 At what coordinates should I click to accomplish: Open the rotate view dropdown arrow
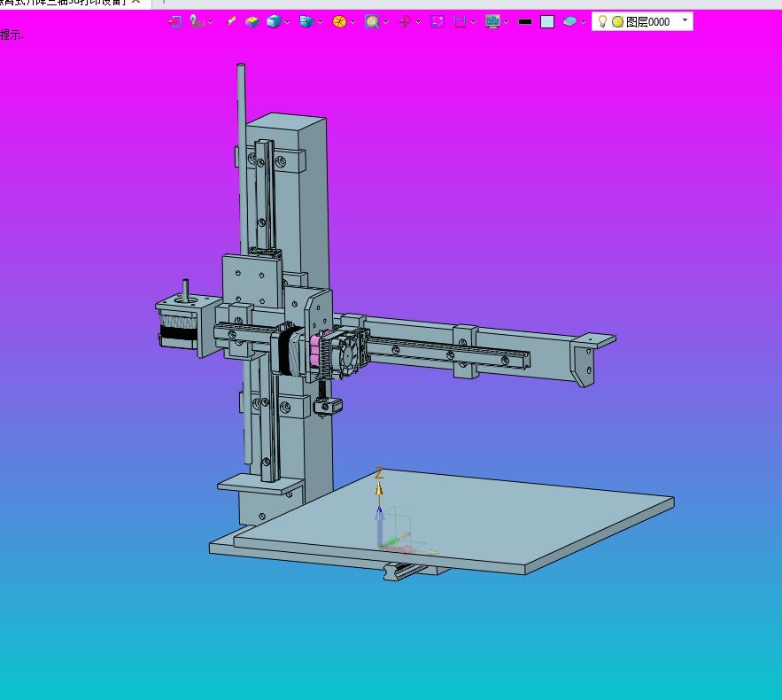pos(418,22)
